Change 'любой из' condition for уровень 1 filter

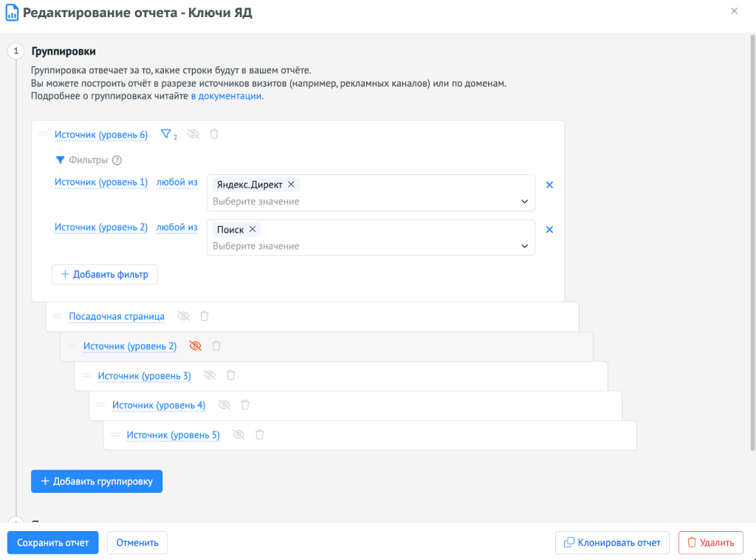click(177, 182)
